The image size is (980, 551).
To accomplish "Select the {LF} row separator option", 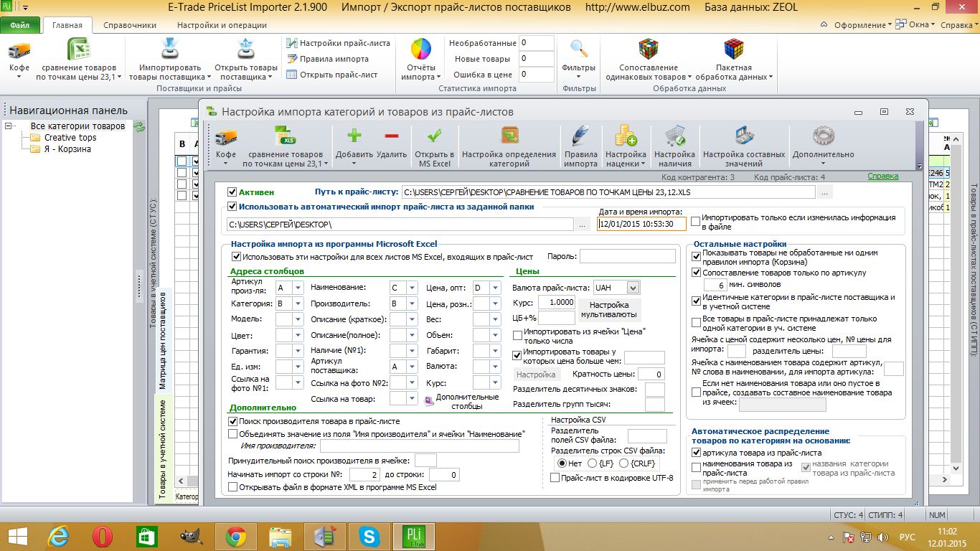I will (x=593, y=463).
